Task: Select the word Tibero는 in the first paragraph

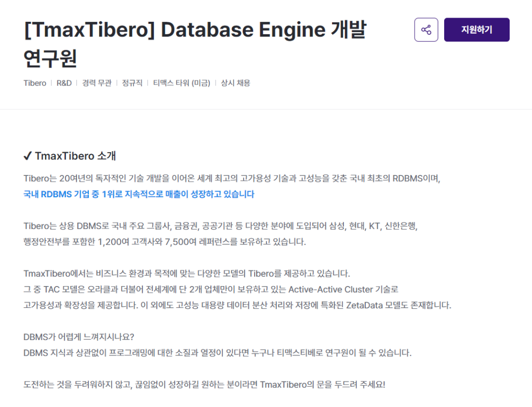Action: point(38,178)
